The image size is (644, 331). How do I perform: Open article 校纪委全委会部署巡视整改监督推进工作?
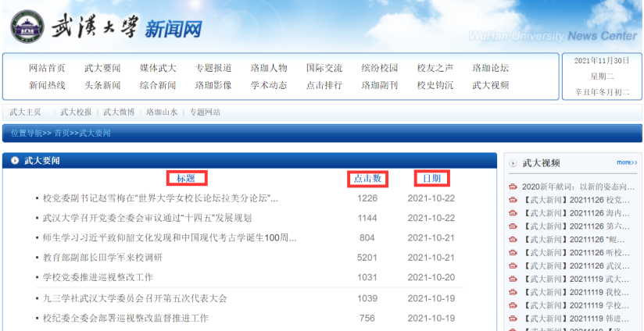(125, 318)
